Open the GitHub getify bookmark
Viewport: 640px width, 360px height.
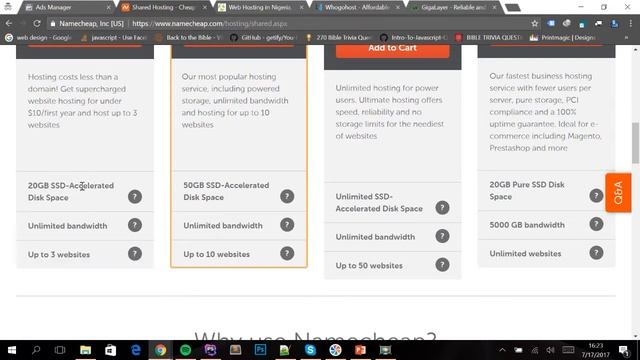click(264, 38)
